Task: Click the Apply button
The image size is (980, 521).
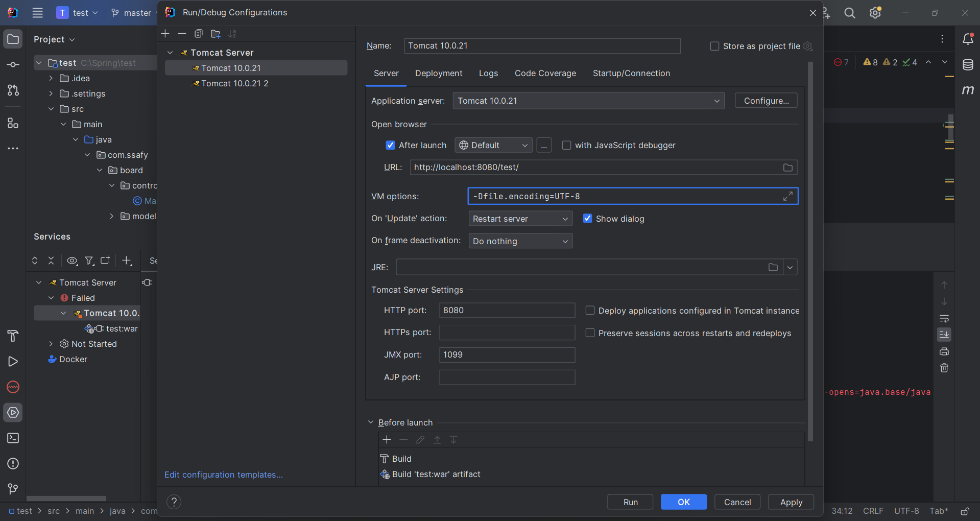Action: (791, 502)
